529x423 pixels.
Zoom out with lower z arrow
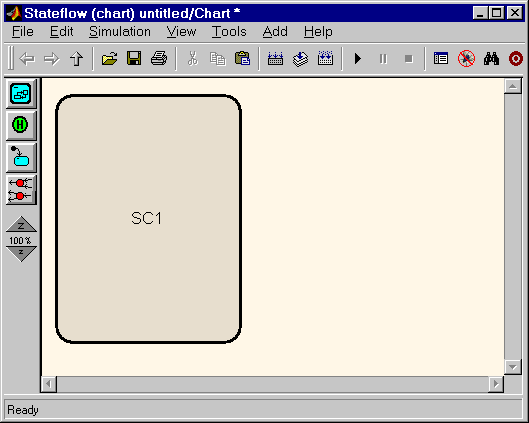pos(21,254)
